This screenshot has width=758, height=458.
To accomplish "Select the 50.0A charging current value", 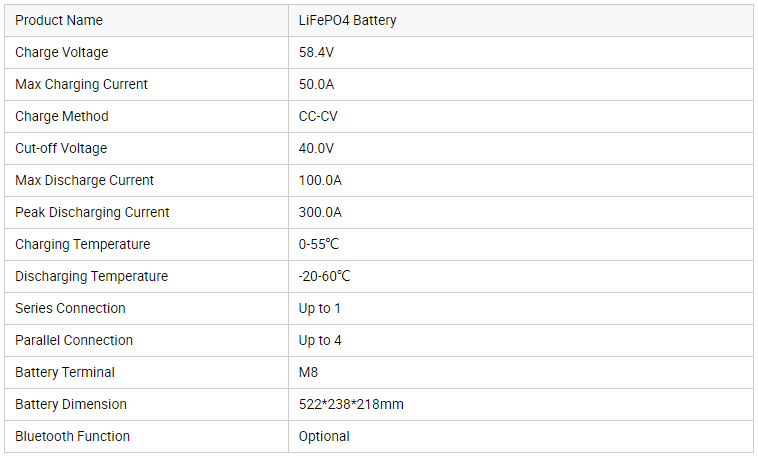I will (317, 85).
